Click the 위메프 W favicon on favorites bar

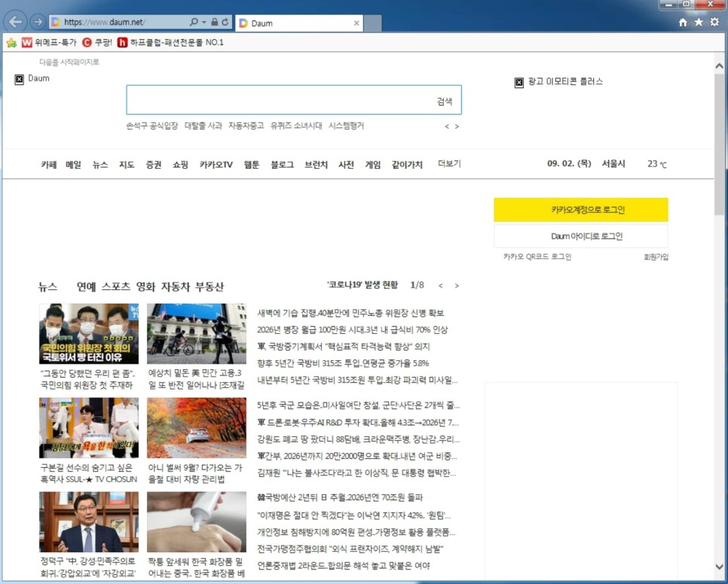click(26, 42)
